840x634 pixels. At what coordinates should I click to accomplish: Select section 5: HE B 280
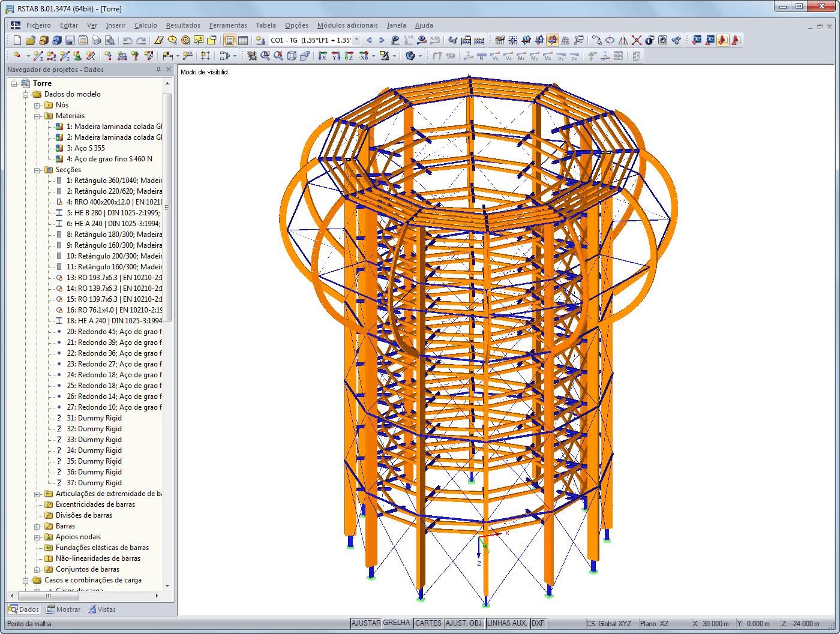click(114, 213)
